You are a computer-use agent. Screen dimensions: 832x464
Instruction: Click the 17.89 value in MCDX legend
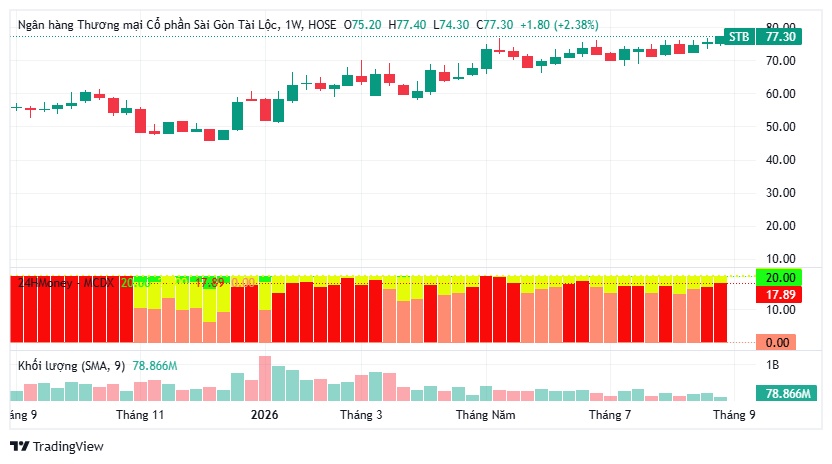point(210,282)
